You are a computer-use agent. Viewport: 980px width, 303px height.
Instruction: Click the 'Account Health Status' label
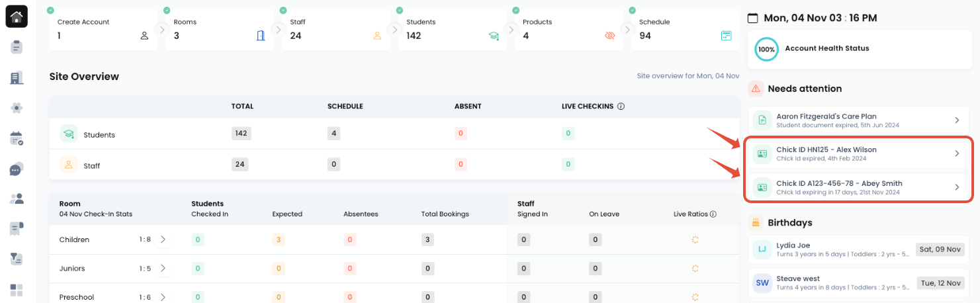tap(826, 48)
